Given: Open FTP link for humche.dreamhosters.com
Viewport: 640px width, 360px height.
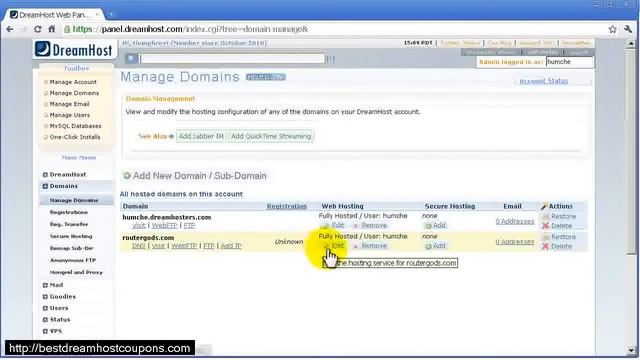Looking at the screenshot, I should [x=189, y=226].
